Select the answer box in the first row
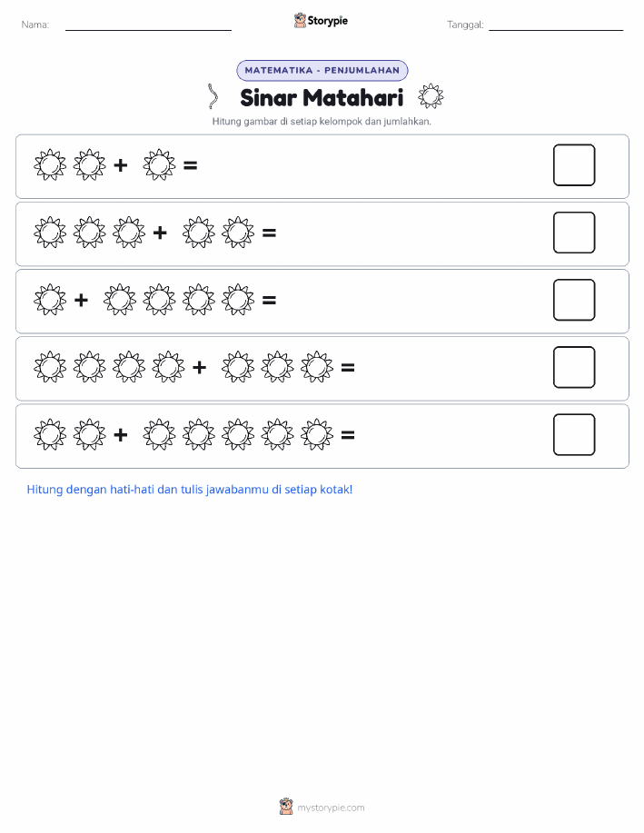 (x=574, y=165)
